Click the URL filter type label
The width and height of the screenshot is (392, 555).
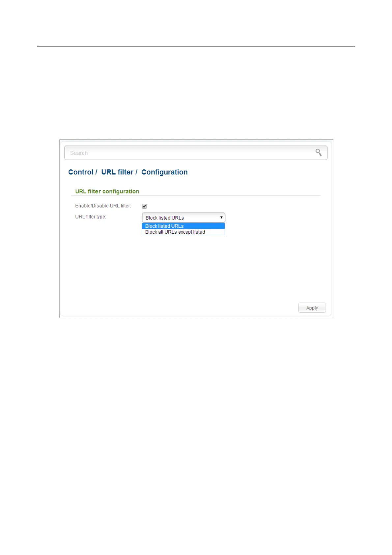click(91, 217)
